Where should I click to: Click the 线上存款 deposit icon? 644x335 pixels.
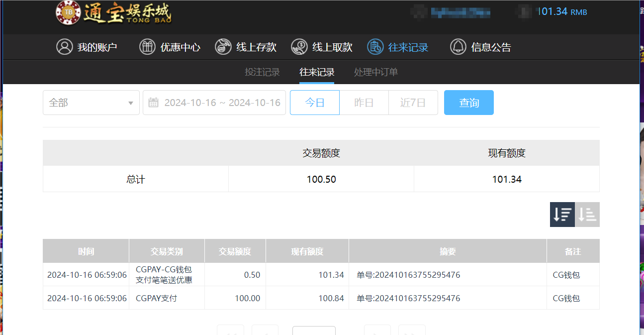point(223,47)
